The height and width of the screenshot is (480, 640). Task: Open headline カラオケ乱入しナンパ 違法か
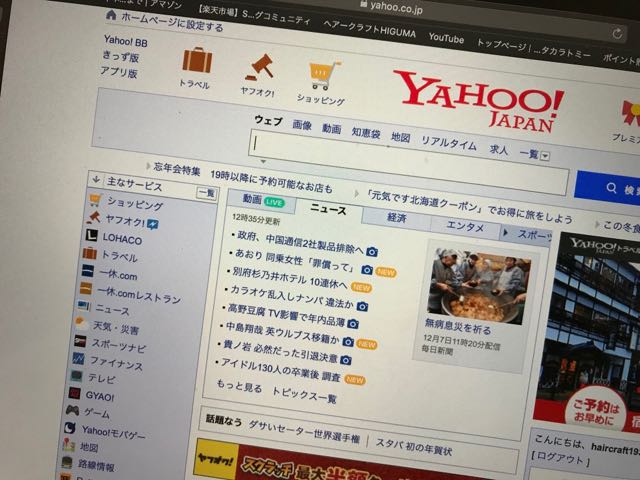[x=291, y=297]
